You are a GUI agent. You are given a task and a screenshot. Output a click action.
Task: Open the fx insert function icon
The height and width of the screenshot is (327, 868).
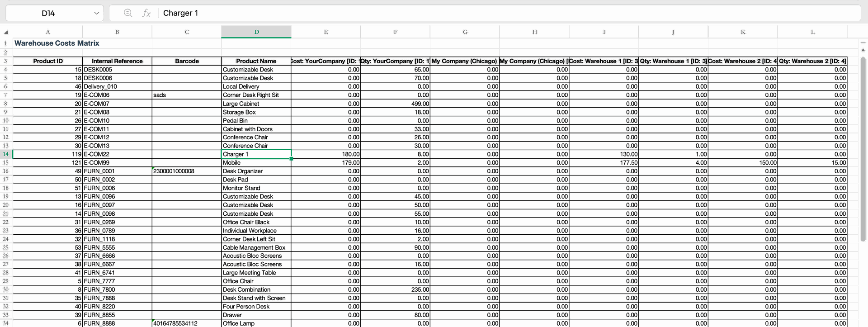point(146,13)
